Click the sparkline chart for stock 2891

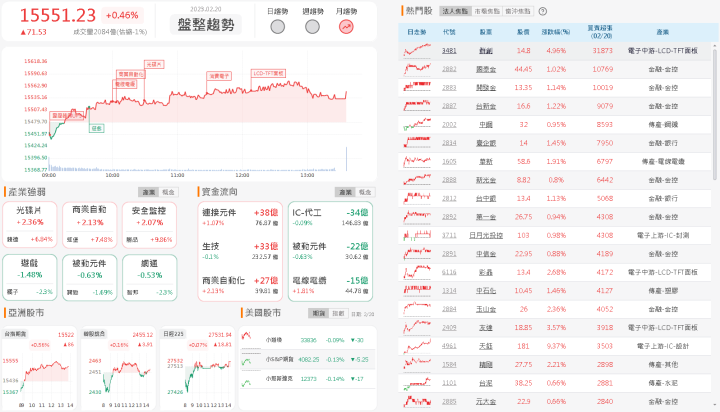(x=417, y=254)
